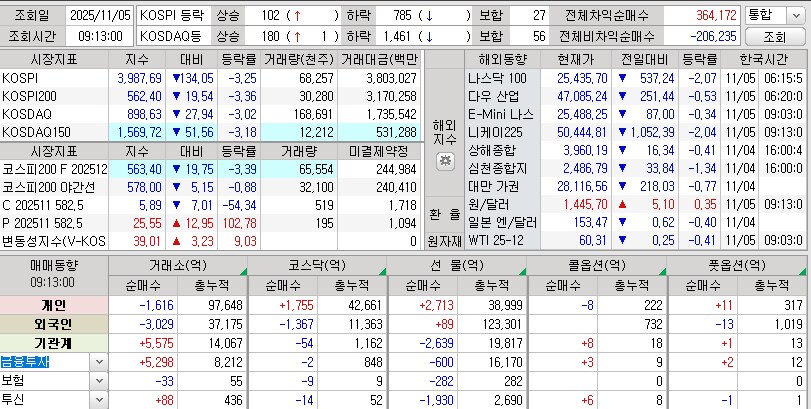Expand the 투신 row dropdown arrow

coord(99,400)
